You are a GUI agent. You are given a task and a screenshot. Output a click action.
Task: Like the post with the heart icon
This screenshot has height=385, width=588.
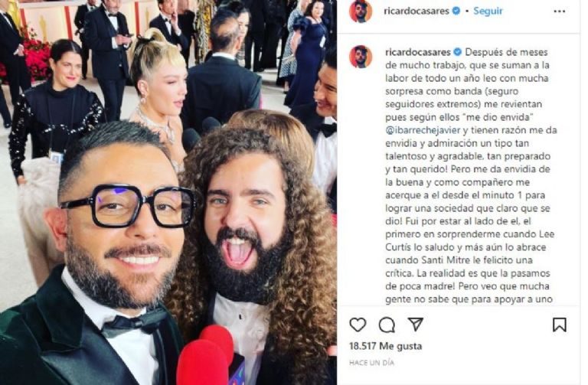tap(358, 325)
